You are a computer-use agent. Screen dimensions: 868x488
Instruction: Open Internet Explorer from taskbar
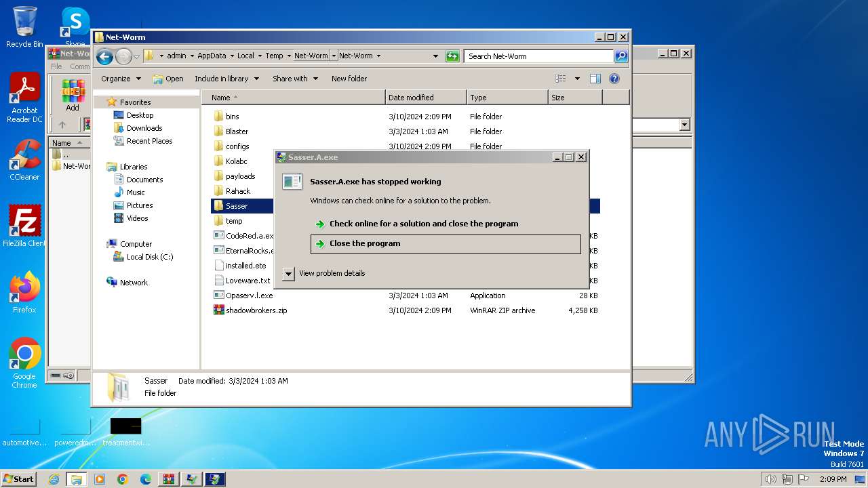[x=54, y=479]
